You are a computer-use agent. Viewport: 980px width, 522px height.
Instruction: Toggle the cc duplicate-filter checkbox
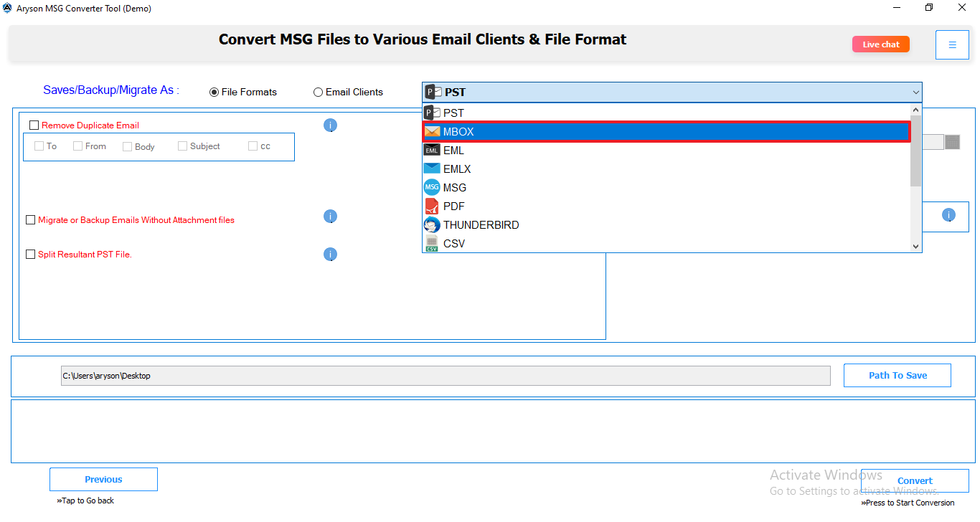coord(253,146)
